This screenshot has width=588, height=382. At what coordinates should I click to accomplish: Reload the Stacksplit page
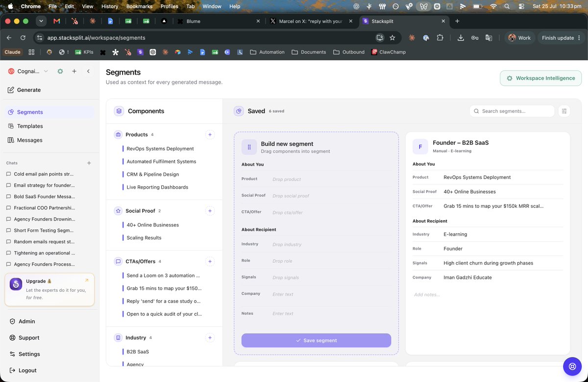[x=23, y=38]
